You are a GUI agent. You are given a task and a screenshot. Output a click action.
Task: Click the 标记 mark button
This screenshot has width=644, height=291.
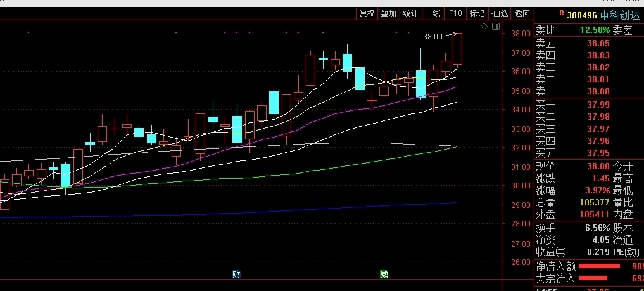coord(477,13)
